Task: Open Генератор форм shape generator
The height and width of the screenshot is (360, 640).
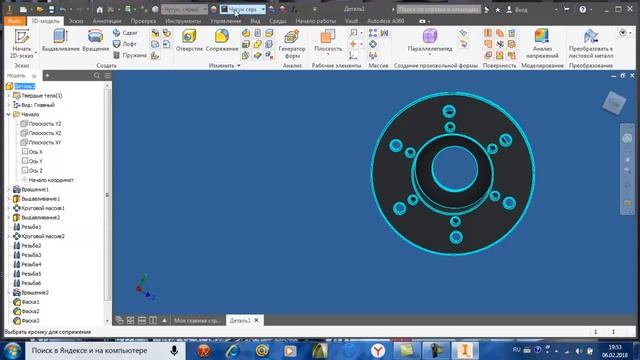Action: 292,44
